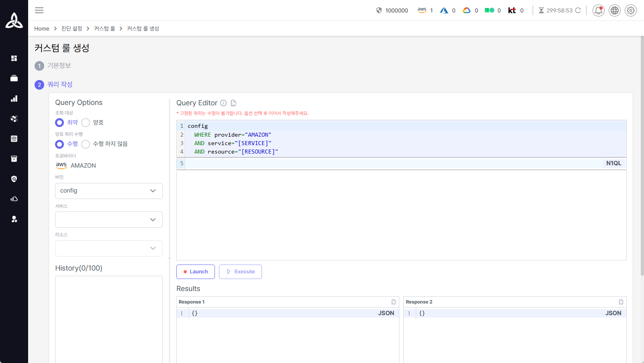The height and width of the screenshot is (363, 644).
Task: Copy the query using the Query Editor copy icon
Action: pyautogui.click(x=233, y=103)
